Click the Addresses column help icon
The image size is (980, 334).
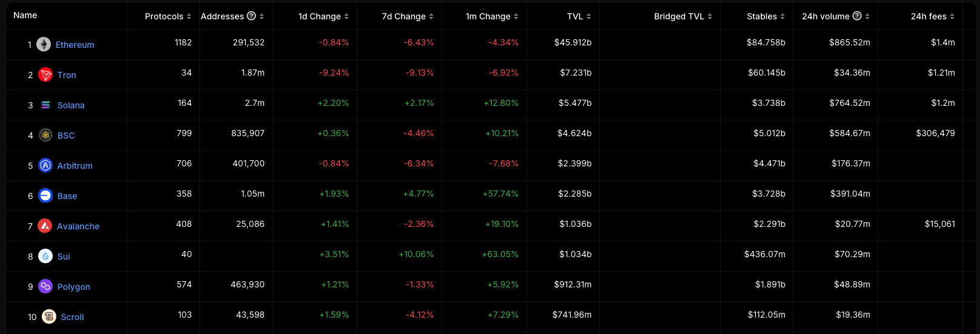point(251,16)
